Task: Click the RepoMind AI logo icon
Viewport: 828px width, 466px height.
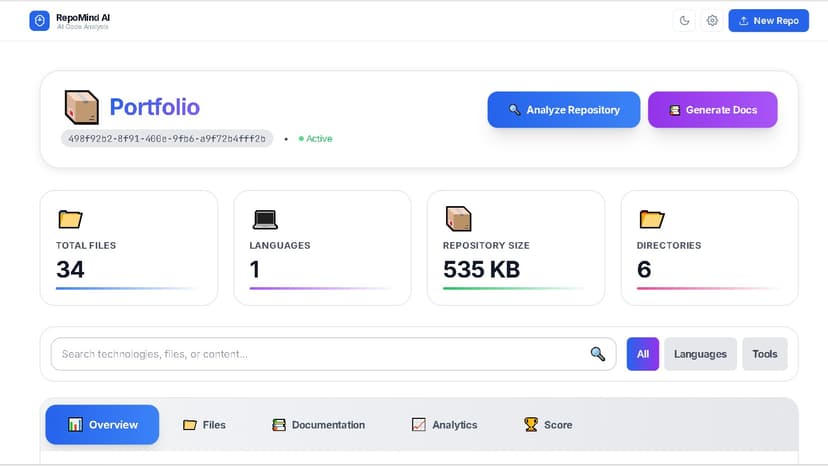Action: point(39,21)
